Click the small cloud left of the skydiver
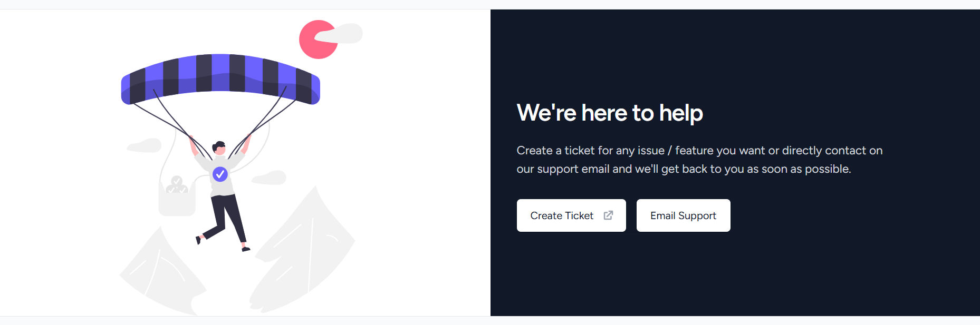This screenshot has height=325, width=980. [x=144, y=145]
